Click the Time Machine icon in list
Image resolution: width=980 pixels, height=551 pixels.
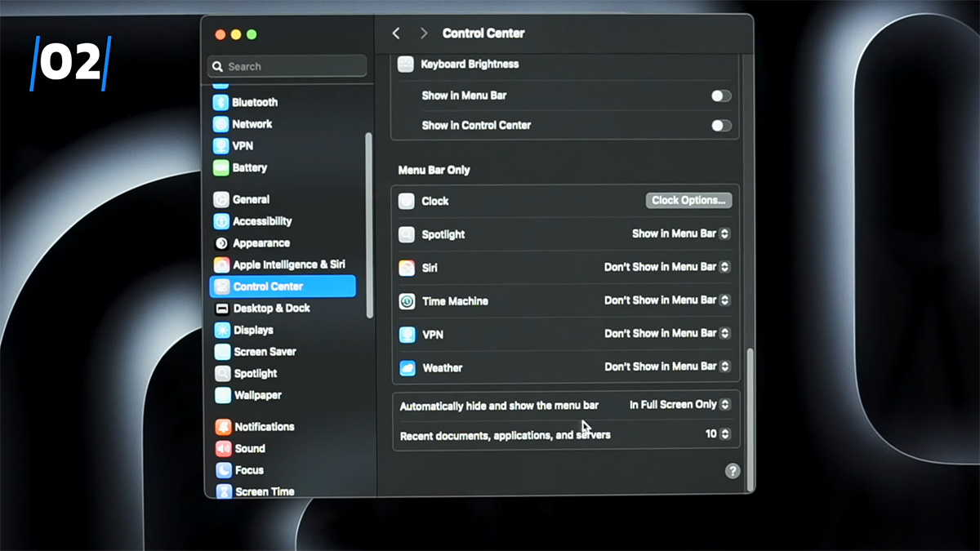407,301
